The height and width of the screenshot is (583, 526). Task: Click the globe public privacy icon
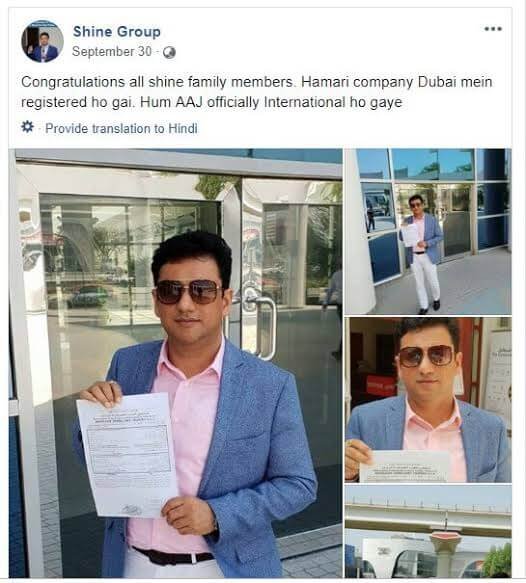[x=169, y=52]
